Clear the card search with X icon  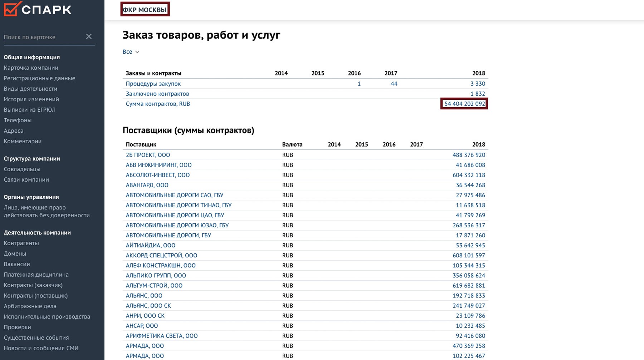(89, 36)
